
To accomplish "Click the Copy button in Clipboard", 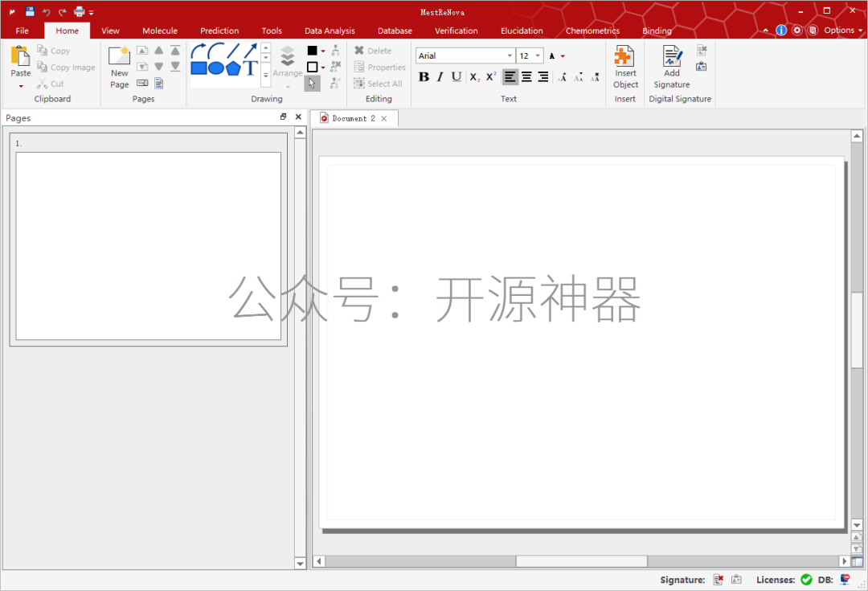I will [x=54, y=51].
